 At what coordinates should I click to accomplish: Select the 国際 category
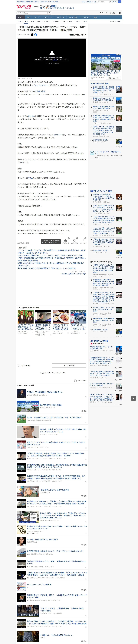point(32,21)
